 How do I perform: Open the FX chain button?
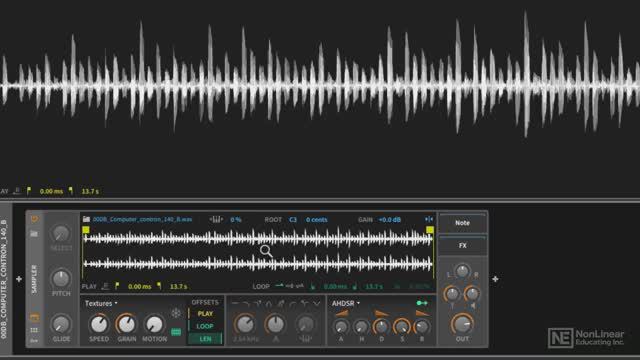(x=462, y=245)
